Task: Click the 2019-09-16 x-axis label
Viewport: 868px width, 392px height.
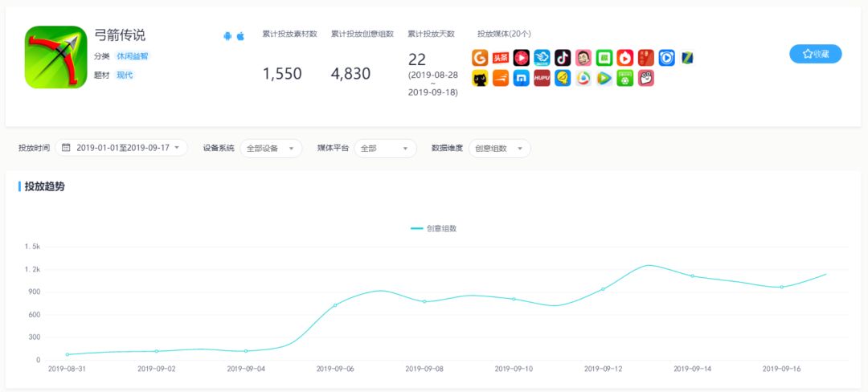Action: pos(781,369)
